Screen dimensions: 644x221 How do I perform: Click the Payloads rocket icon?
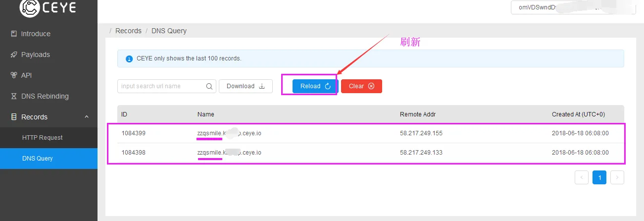[14, 55]
